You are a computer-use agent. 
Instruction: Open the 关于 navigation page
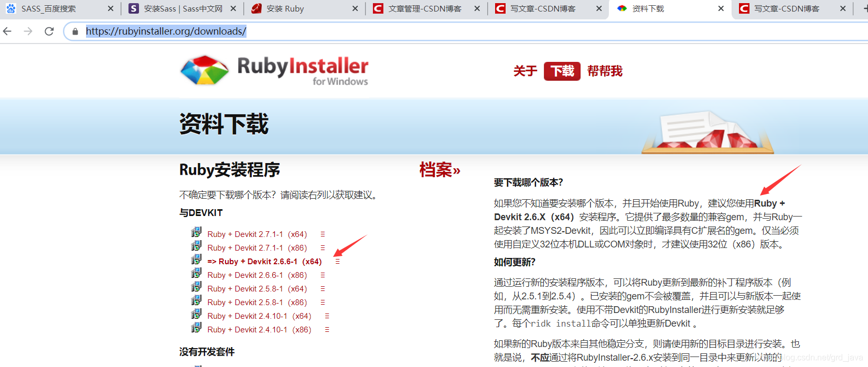525,71
